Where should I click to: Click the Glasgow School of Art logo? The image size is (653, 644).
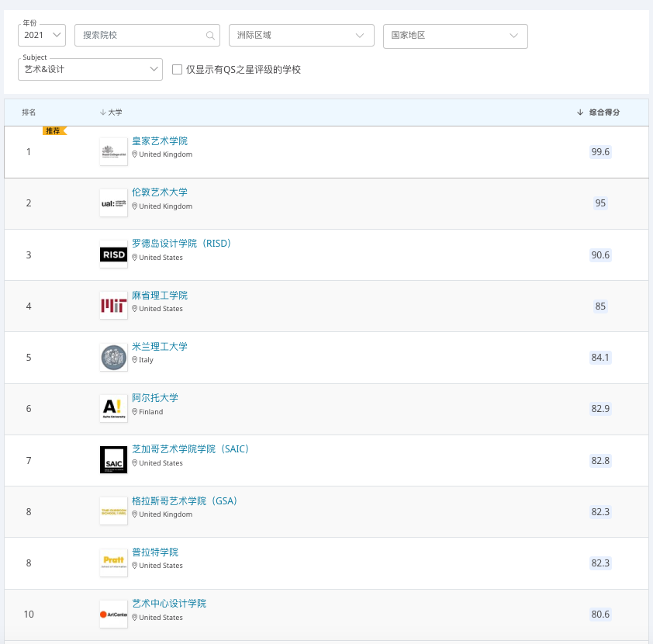tap(114, 511)
